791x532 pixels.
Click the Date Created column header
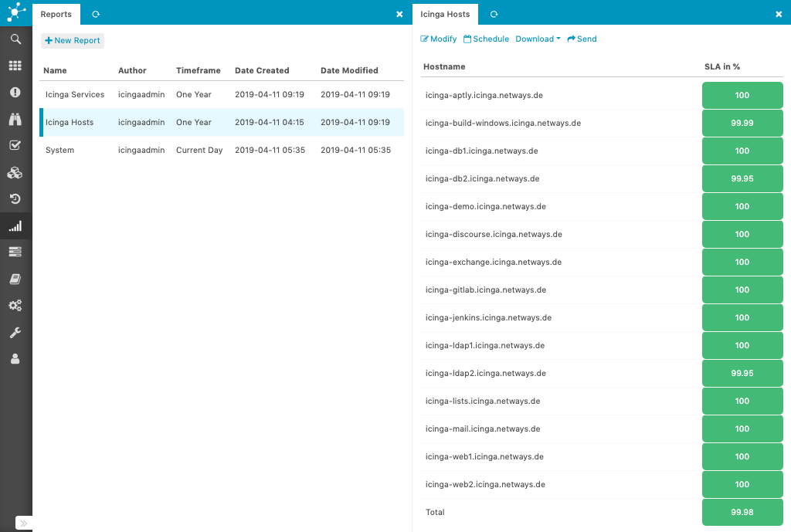(x=262, y=70)
